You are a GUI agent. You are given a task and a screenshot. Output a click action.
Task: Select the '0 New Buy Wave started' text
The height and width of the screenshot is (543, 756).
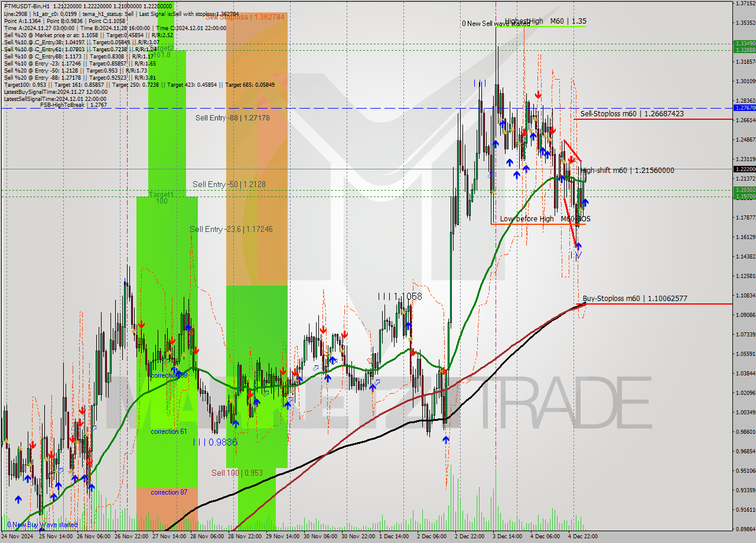pyautogui.click(x=42, y=525)
